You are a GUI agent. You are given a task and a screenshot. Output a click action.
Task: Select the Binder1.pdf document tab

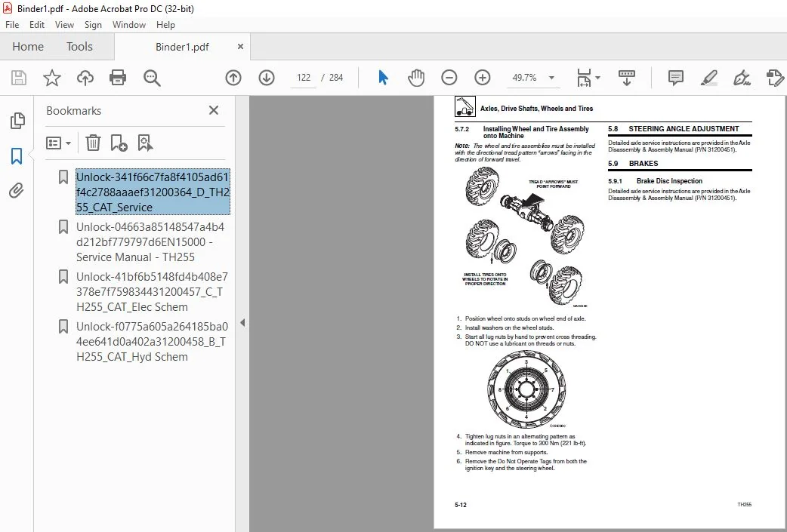click(x=182, y=47)
